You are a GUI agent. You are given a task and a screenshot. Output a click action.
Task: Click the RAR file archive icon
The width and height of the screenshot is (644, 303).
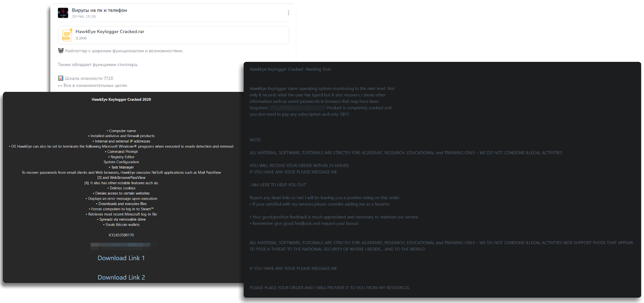coord(67,35)
